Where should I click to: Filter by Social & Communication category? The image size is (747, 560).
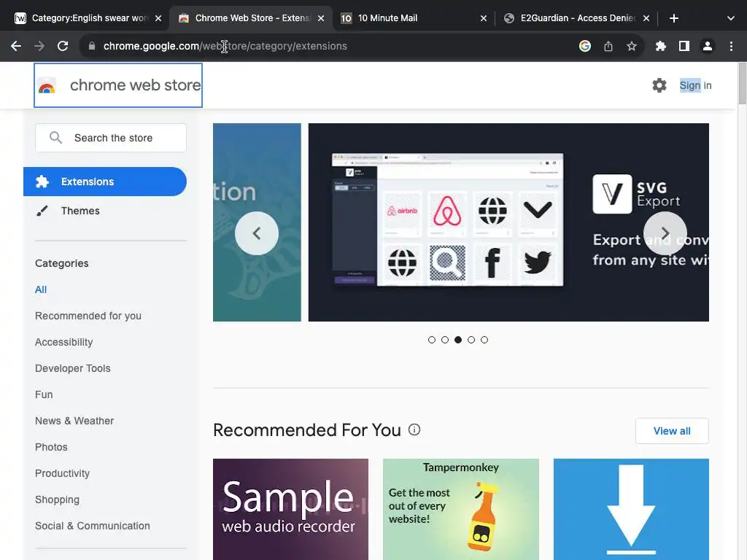point(93,525)
